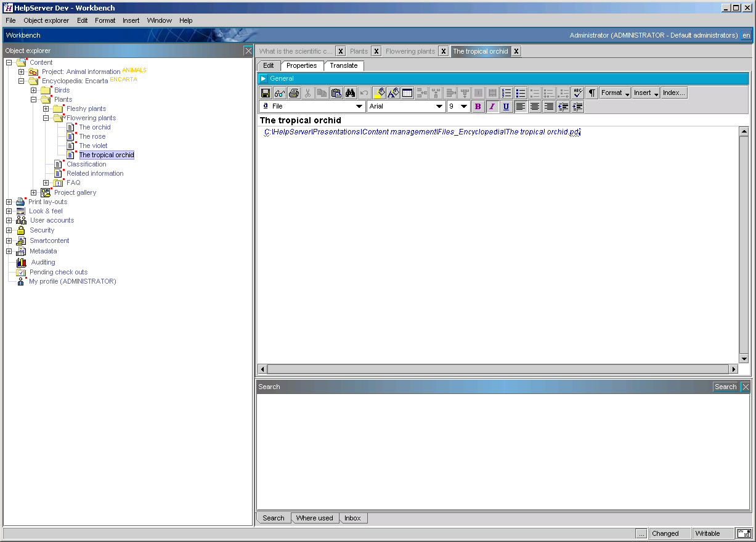Expand the Fleshy plants node
756x542 pixels.
tap(46, 109)
